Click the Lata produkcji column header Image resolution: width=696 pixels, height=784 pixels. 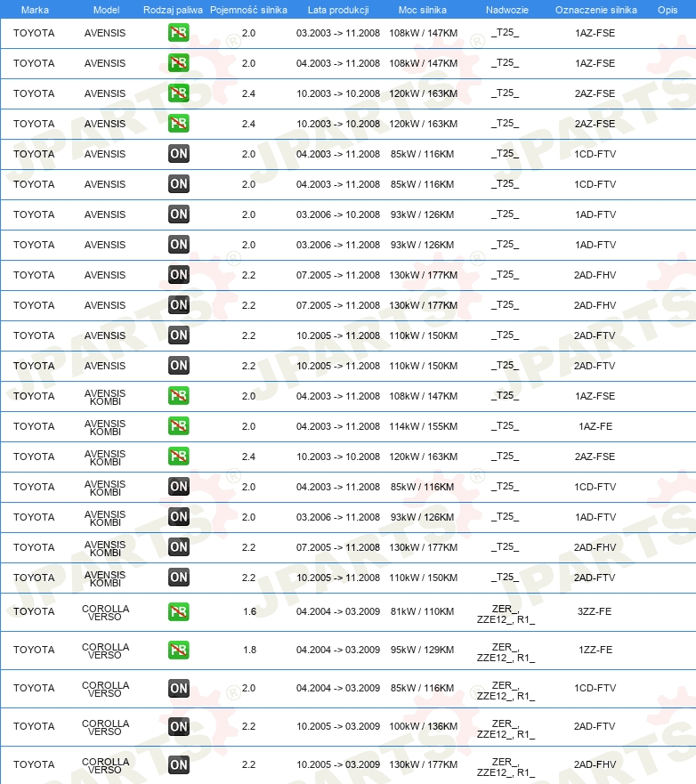(x=338, y=10)
